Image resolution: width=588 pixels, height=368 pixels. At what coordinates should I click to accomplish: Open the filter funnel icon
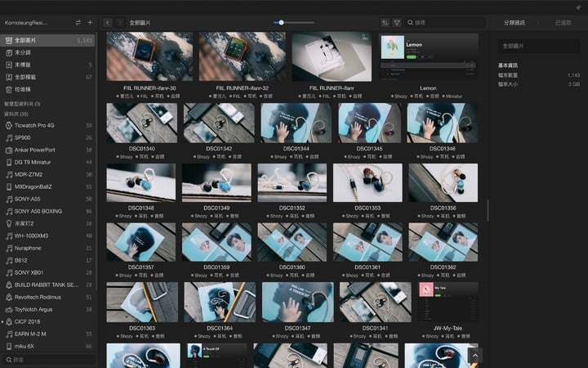[x=397, y=23]
